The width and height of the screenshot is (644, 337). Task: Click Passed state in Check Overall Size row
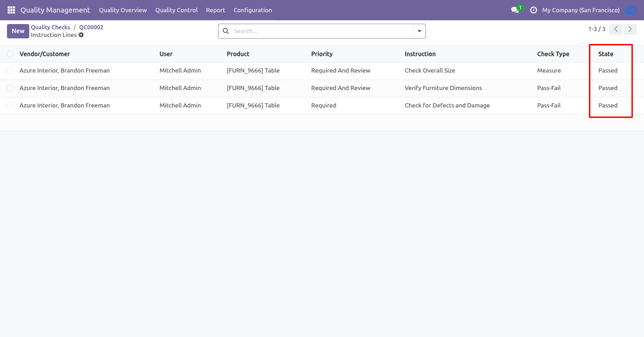[608, 70]
